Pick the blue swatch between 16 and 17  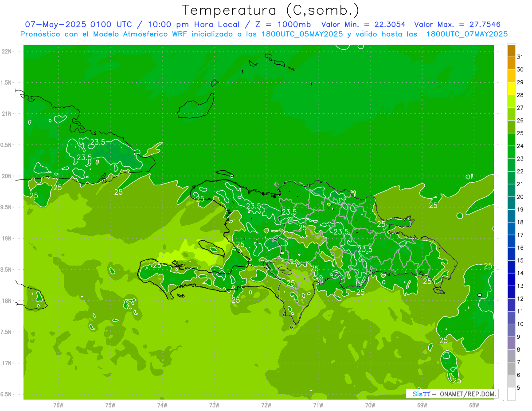pyautogui.click(x=511, y=242)
